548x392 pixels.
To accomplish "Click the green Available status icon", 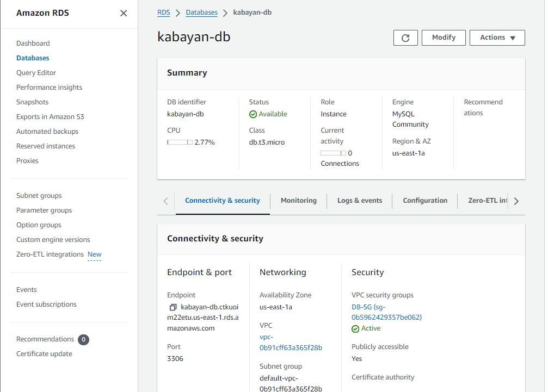I will (253, 114).
